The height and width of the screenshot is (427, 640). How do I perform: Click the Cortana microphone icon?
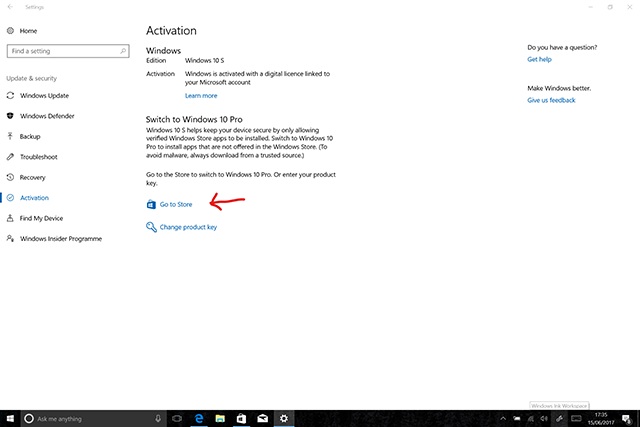click(158, 418)
